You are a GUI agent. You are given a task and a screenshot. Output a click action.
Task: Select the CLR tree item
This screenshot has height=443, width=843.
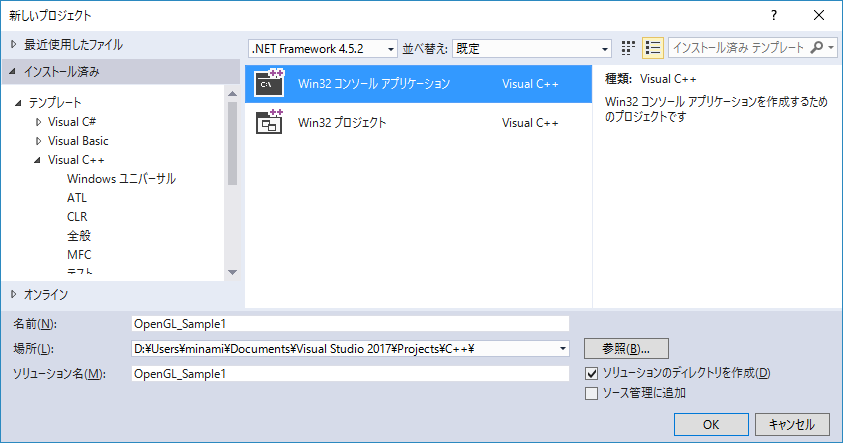pyautogui.click(x=77, y=217)
